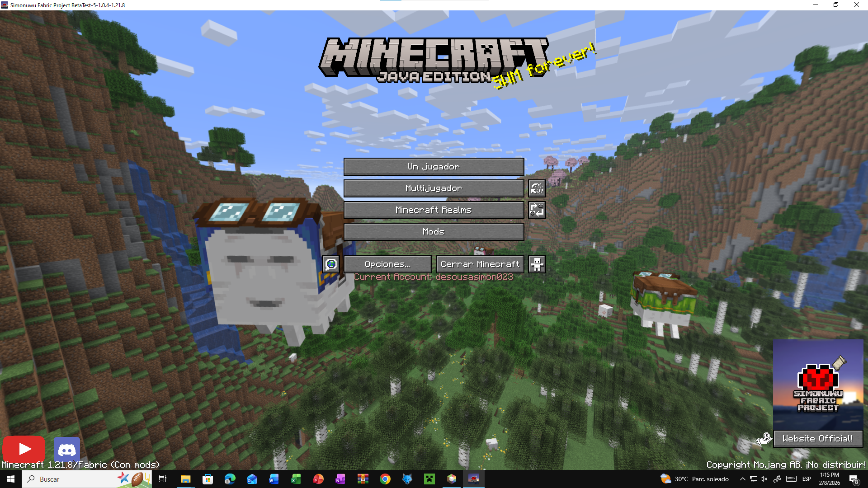Open the clock and calendar flyout

[830, 479]
